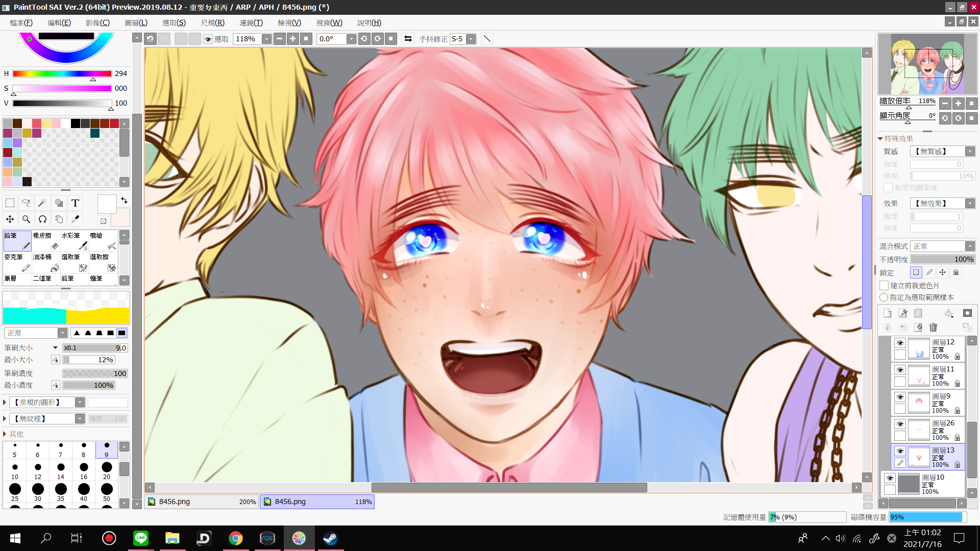Open the 混合模式 blend mode dropdown
Image resolution: width=980 pixels, height=551 pixels.
tap(970, 246)
